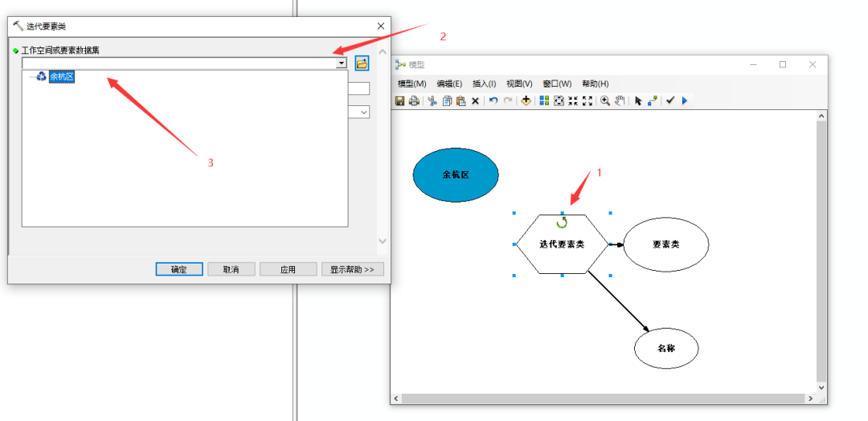
Task: Select the magnifier zoom tool
Action: 605,100
